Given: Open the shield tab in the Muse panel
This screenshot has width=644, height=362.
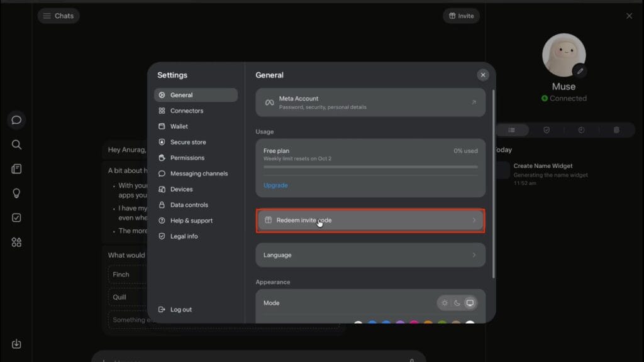Looking at the screenshot, I should pos(547,130).
